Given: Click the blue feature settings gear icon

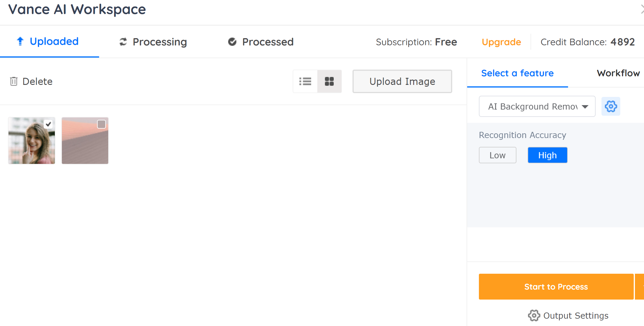Looking at the screenshot, I should click(611, 106).
